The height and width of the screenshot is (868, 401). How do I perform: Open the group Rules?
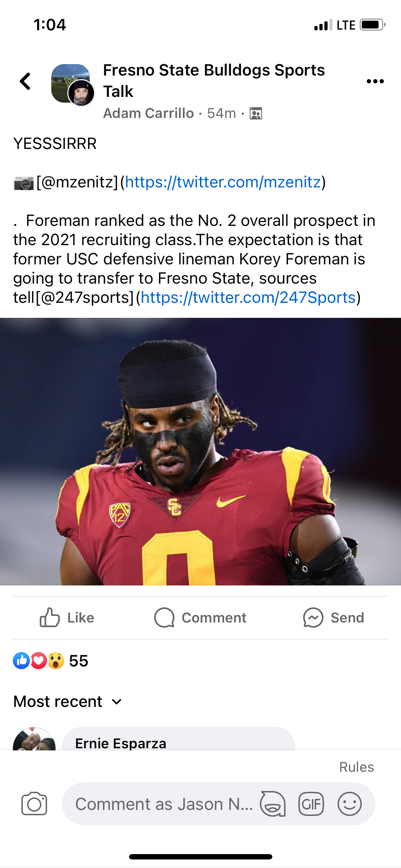point(358,767)
